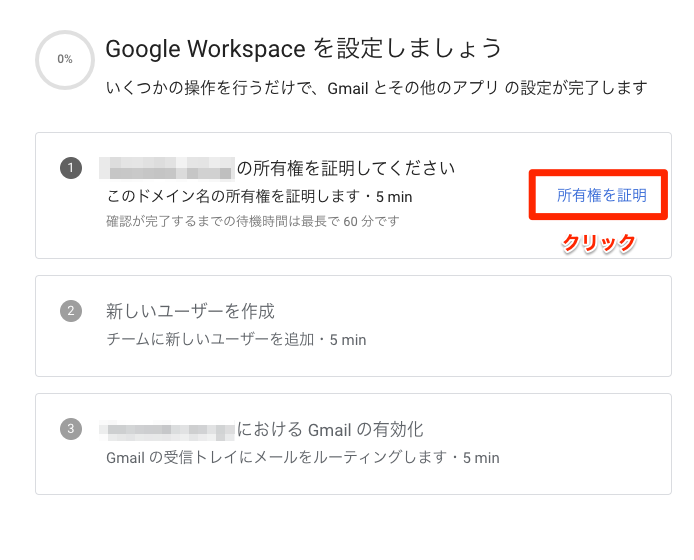The height and width of the screenshot is (560, 694).
Task: Click the 0% setup progress circle
Action: (65, 59)
